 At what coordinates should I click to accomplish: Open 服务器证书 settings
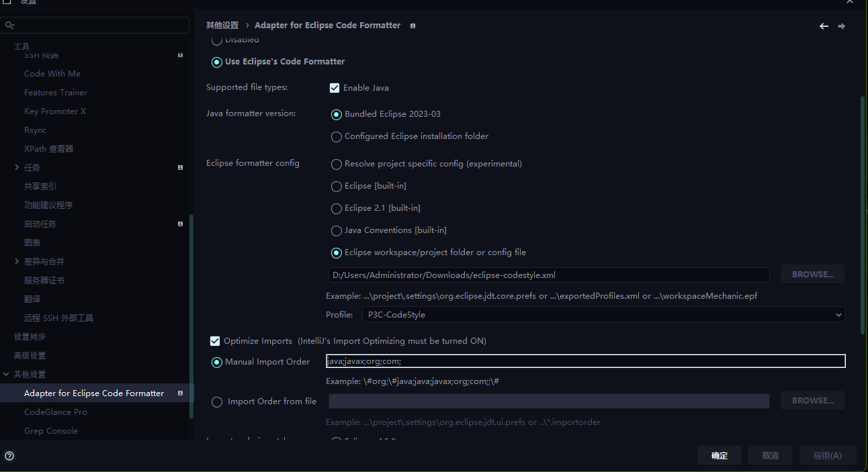[44, 281]
